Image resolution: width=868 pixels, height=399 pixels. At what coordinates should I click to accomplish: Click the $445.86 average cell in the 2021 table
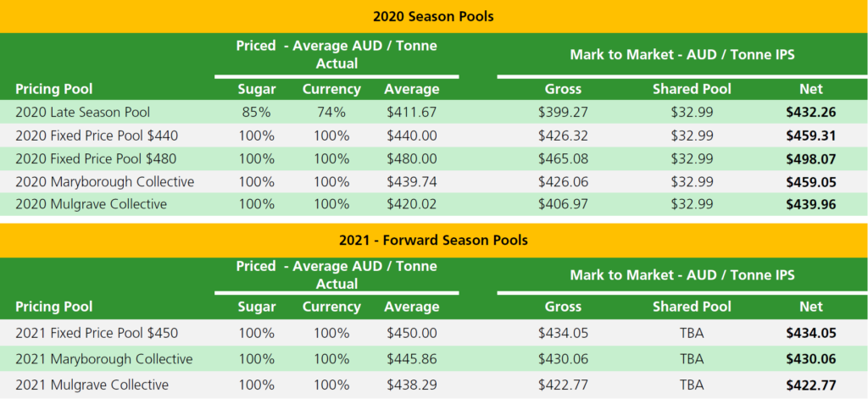pyautogui.click(x=411, y=359)
